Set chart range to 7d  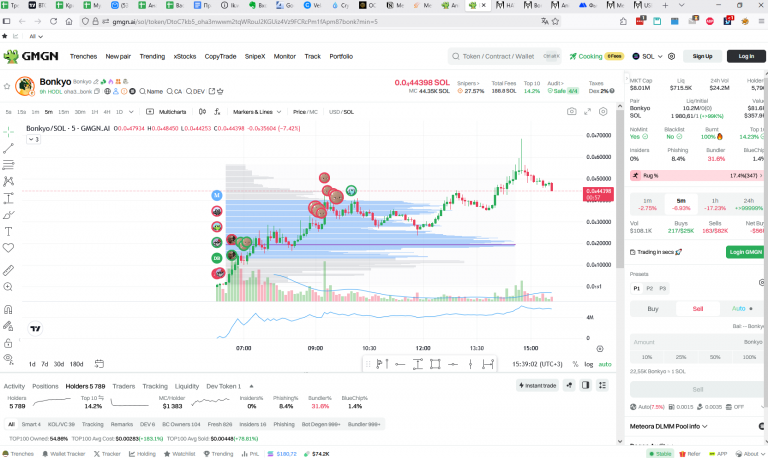[x=45, y=364]
